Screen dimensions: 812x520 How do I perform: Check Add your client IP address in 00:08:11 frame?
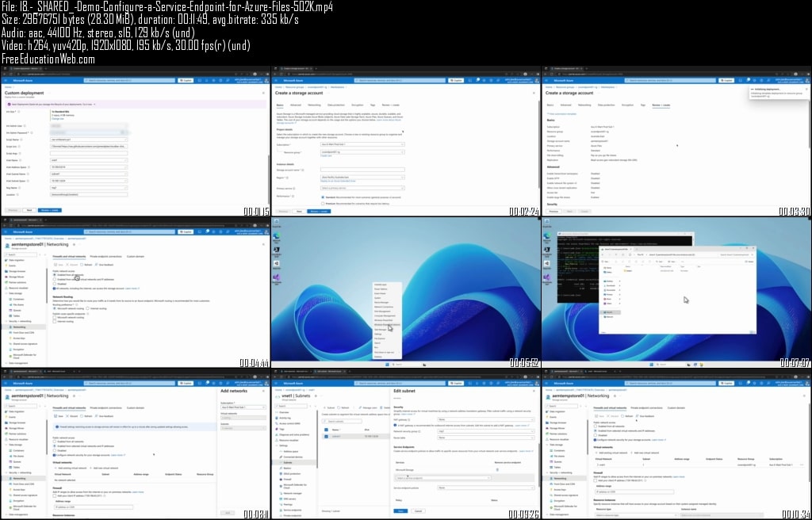click(55, 495)
